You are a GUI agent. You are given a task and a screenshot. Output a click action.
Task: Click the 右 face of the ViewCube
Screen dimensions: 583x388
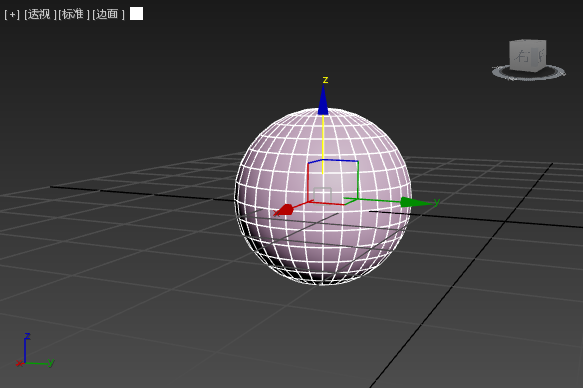point(522,56)
